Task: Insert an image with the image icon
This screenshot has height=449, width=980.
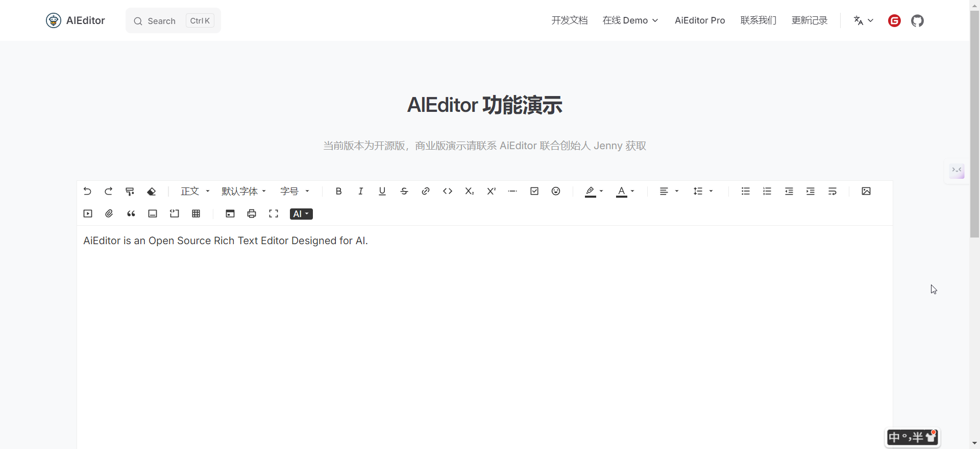Action: coord(866,191)
